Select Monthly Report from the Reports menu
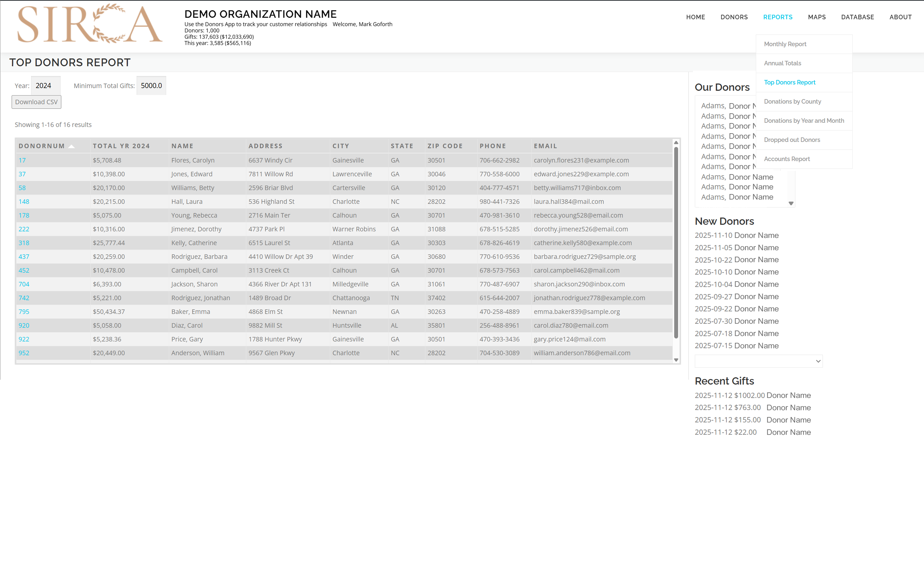The width and height of the screenshot is (924, 581). (x=785, y=44)
